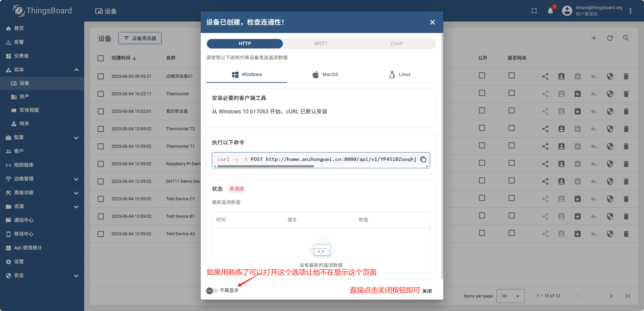Click the add device plus icon
Viewport: 644px width, 311px height.
point(593,38)
